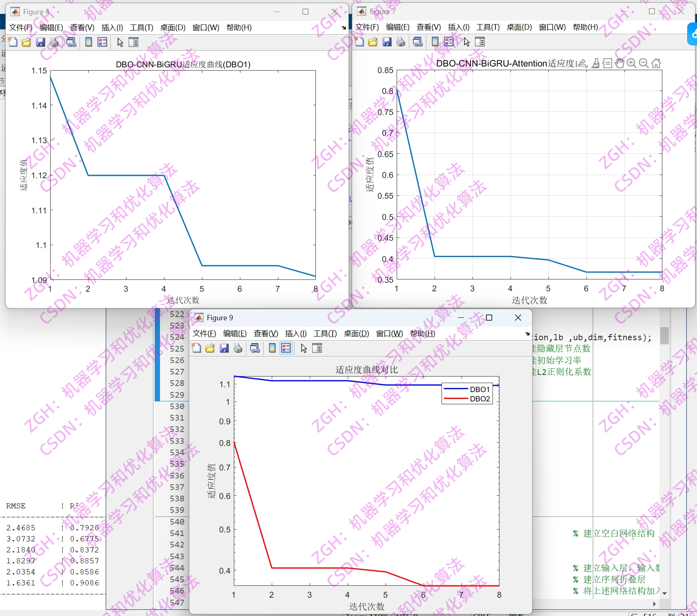Image resolution: width=697 pixels, height=616 pixels.
Task: Click DBO1 legend entry in Figure 9
Action: point(468,389)
